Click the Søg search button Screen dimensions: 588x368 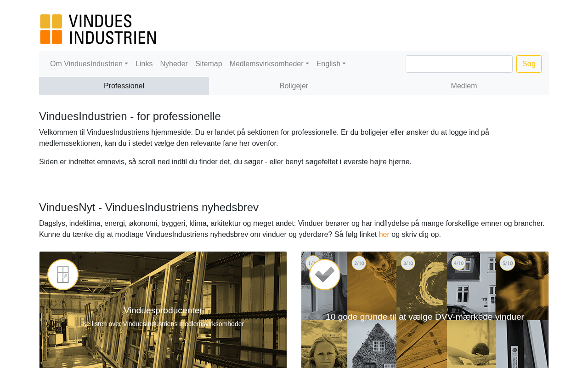(x=529, y=64)
